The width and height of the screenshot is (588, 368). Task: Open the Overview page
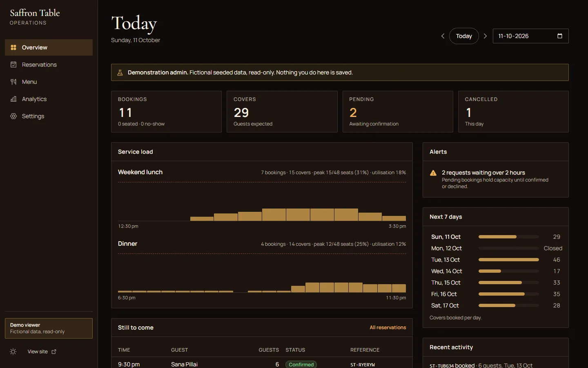(x=49, y=47)
